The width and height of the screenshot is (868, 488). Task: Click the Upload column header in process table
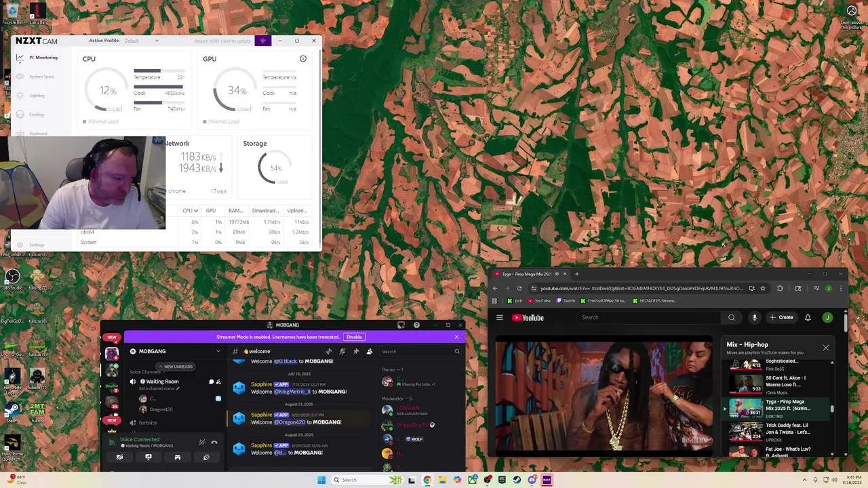(297, 211)
